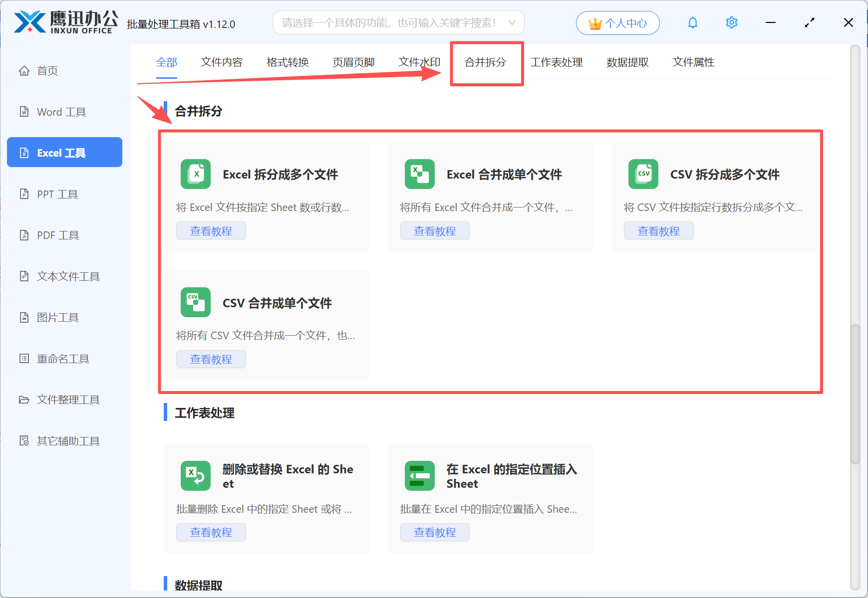Open PDF 工具 in the sidebar
Screen dimensions: 868x598
click(x=58, y=235)
